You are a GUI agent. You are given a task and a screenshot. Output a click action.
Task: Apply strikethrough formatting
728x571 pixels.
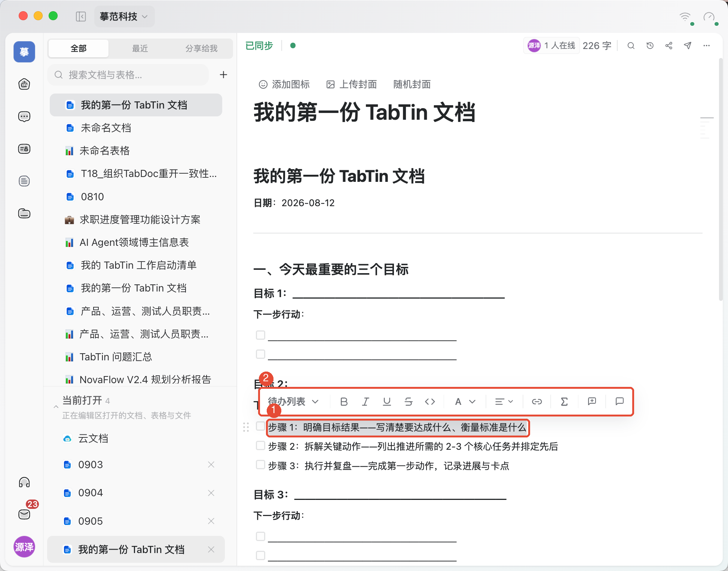(x=409, y=401)
